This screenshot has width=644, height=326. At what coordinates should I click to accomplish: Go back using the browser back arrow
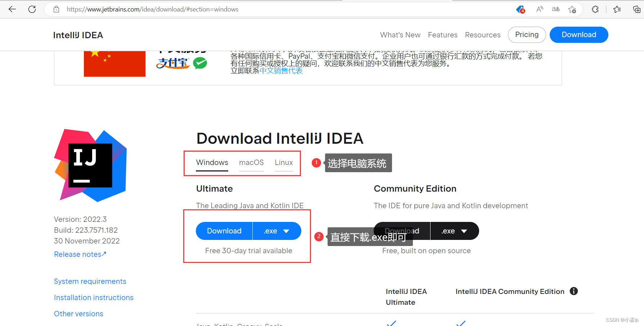point(12,9)
